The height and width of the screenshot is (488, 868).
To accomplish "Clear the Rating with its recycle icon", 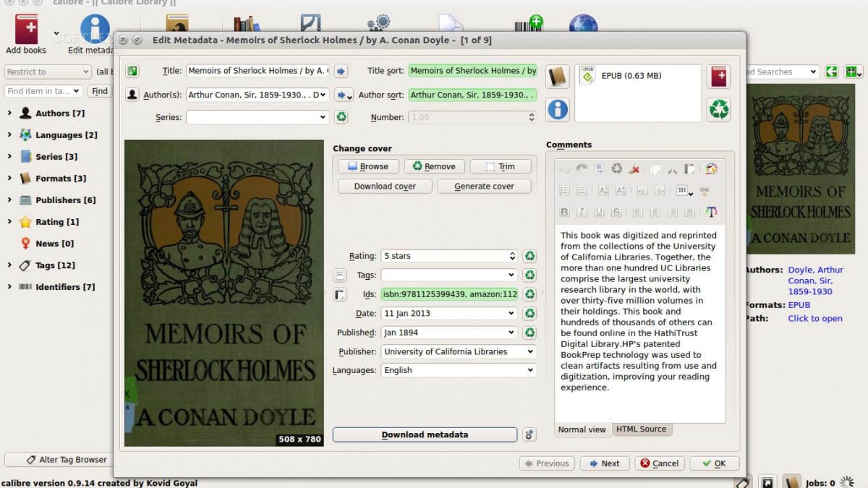I will [530, 256].
